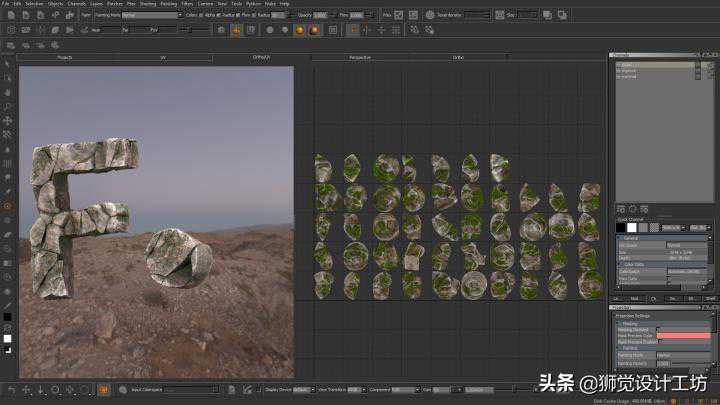Select the black swatch in Quick Channel
Viewport: 720px width, 405px height.
(620, 228)
